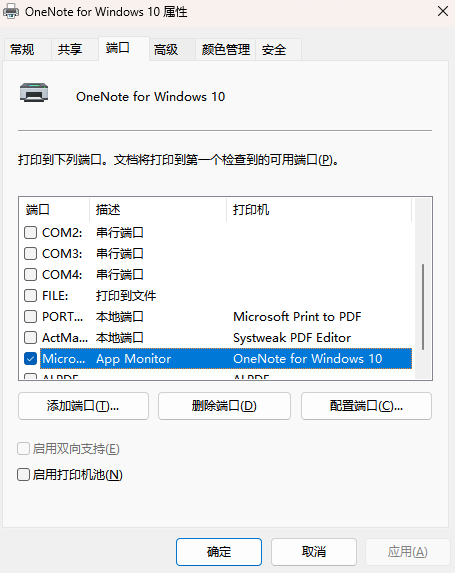Check the COM2: port checkbox
This screenshot has height=573, width=455.
click(x=31, y=232)
